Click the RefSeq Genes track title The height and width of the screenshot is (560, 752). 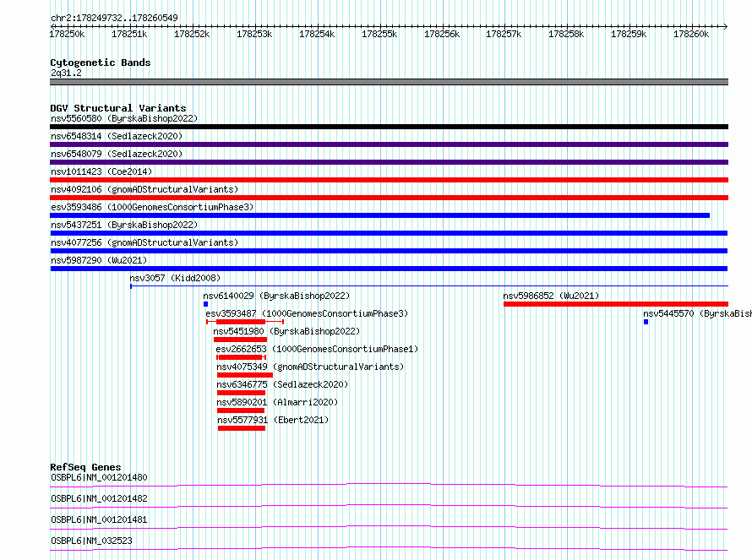(x=85, y=467)
